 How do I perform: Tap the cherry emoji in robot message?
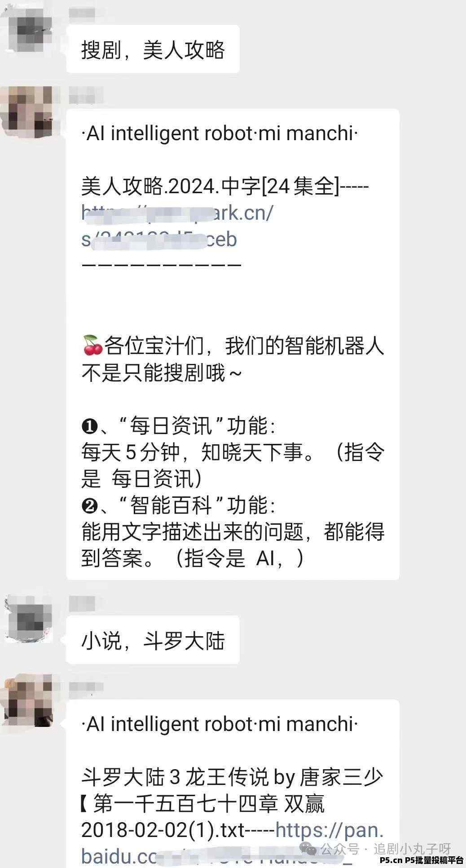[92, 345]
